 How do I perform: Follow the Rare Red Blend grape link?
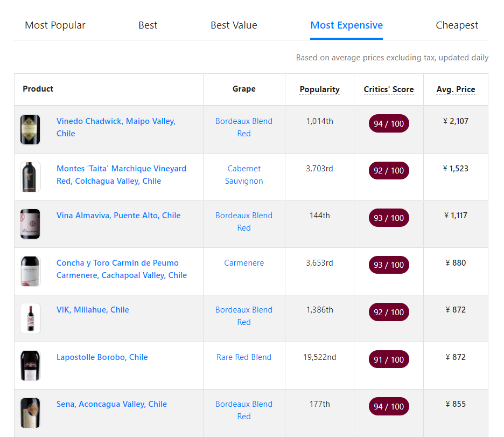[x=244, y=357]
